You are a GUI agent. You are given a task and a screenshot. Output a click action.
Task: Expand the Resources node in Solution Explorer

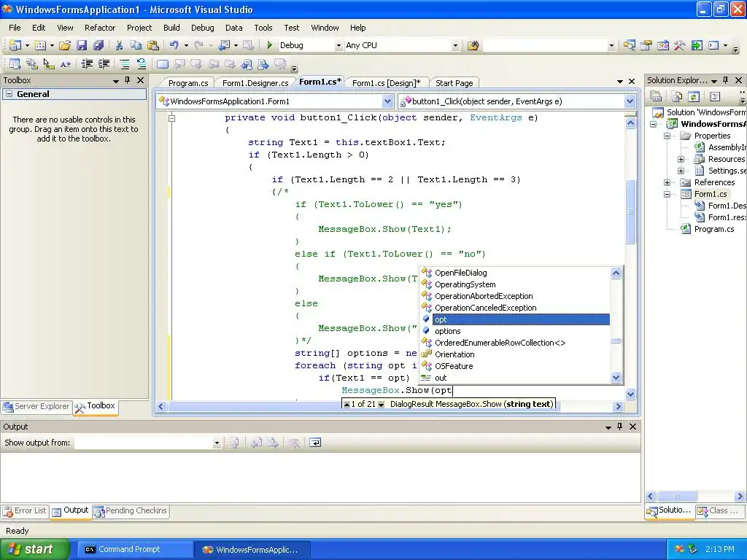[x=681, y=159]
